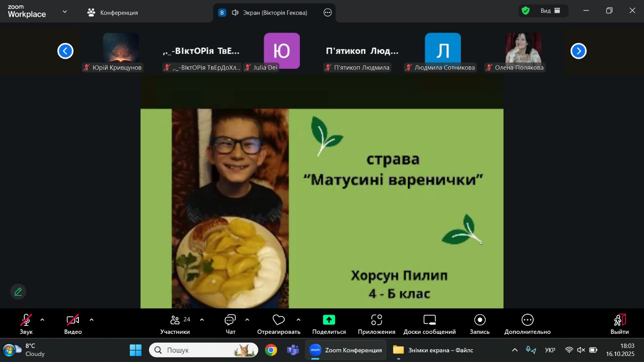644x362 pixels.
Task: Open the Zoom Workplace dropdown chevron
Action: pyautogui.click(x=65, y=12)
